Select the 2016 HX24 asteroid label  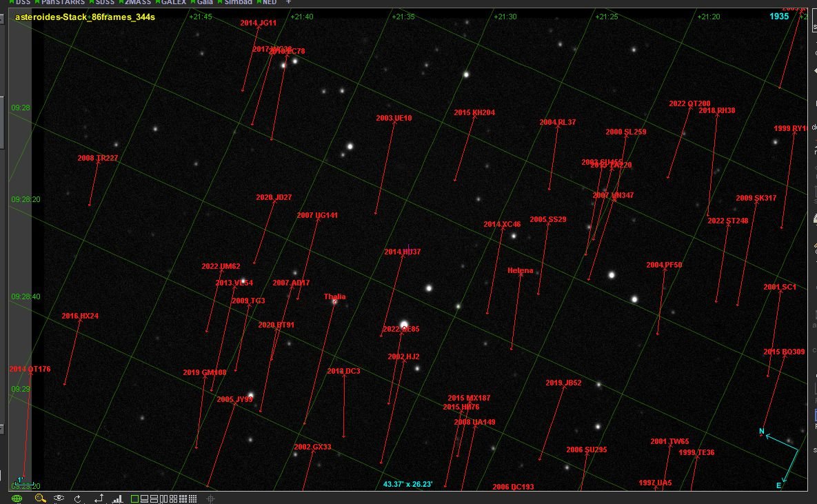80,316
